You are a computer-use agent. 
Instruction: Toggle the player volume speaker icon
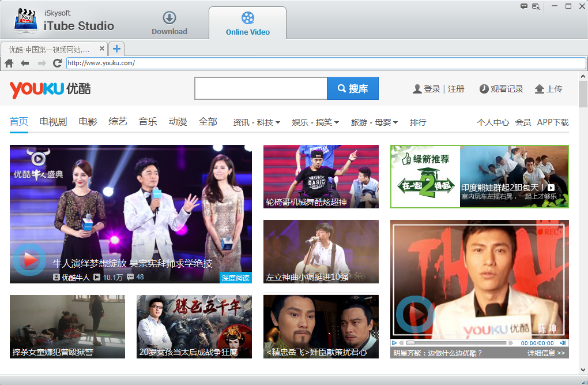(563, 343)
